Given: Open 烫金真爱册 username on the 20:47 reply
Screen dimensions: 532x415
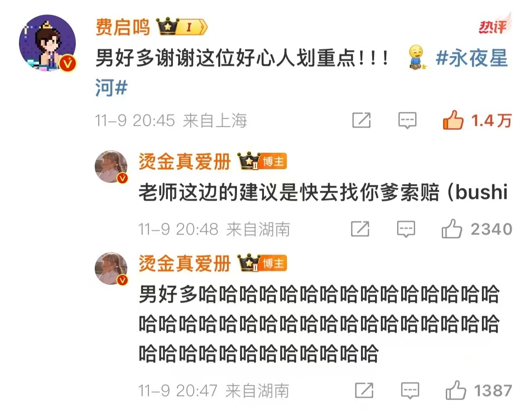Looking at the screenshot, I should pos(185,263).
